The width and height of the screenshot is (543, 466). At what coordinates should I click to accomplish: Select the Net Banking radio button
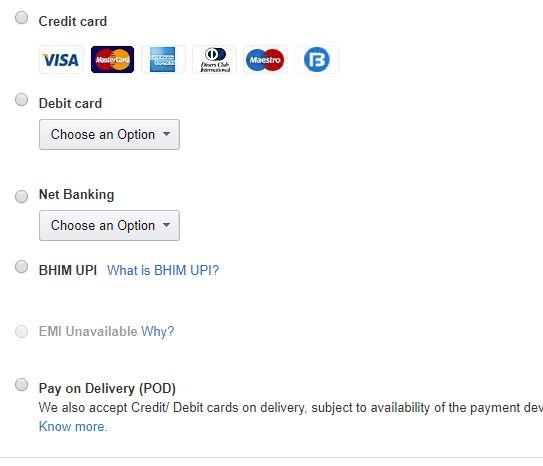[x=21, y=196]
